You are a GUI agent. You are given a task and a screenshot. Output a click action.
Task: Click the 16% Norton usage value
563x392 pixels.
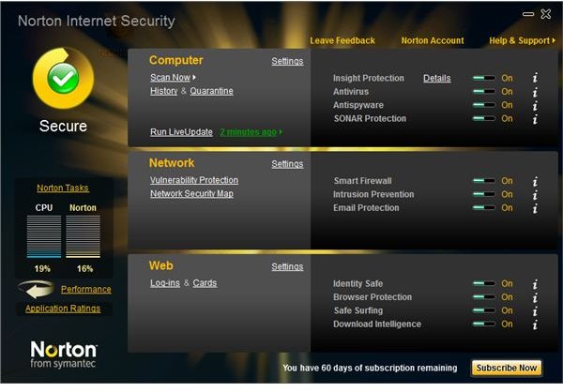[84, 269]
